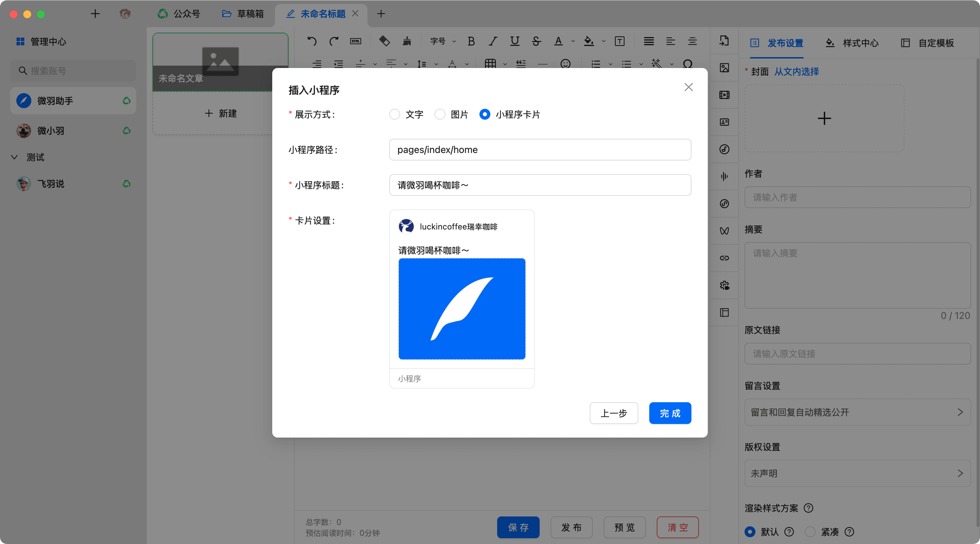Click the 小程序路径 input field
Image resolution: width=980 pixels, height=544 pixels.
(x=540, y=150)
